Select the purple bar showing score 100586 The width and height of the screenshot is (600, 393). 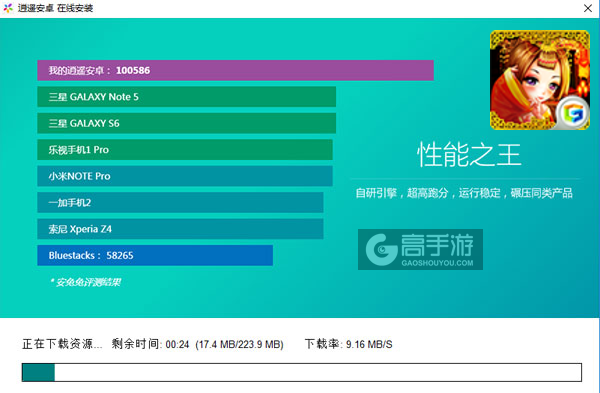pyautogui.click(x=235, y=70)
